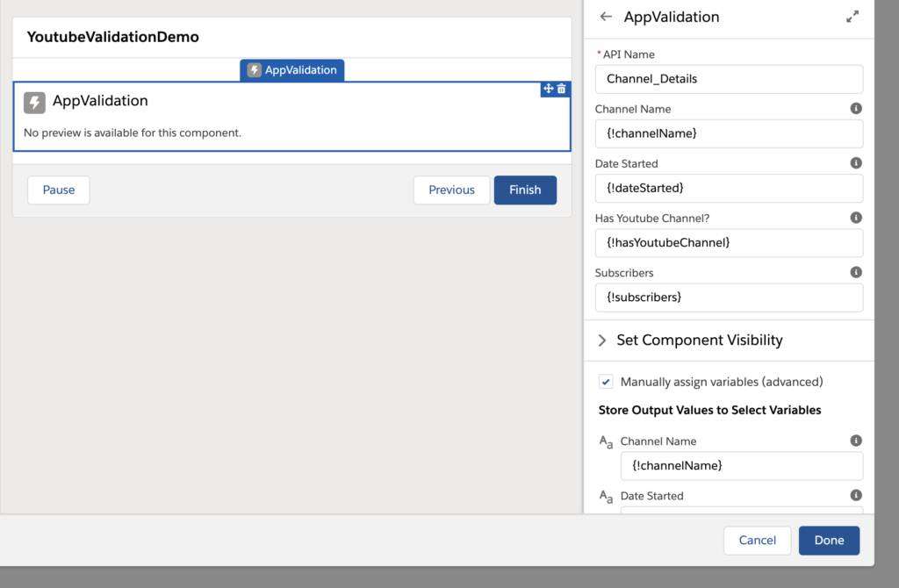Show info for Has Youtube Channel field

pos(855,217)
